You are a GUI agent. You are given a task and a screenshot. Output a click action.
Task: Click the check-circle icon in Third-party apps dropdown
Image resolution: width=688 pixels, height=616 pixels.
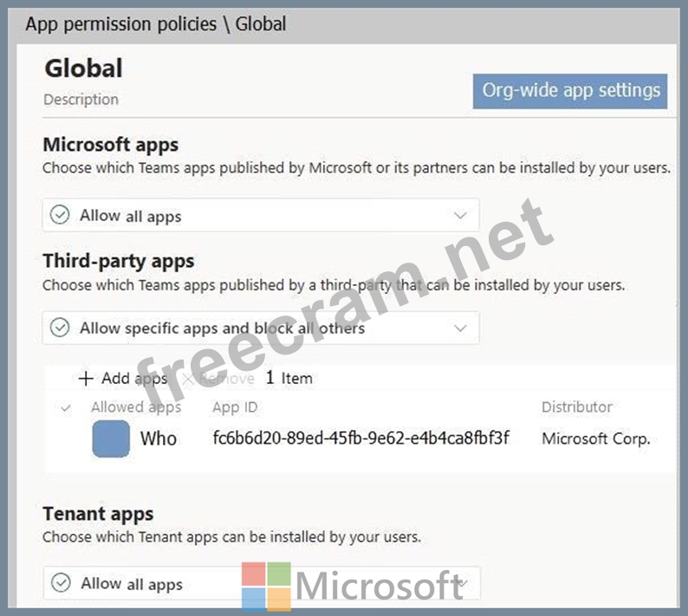60,328
